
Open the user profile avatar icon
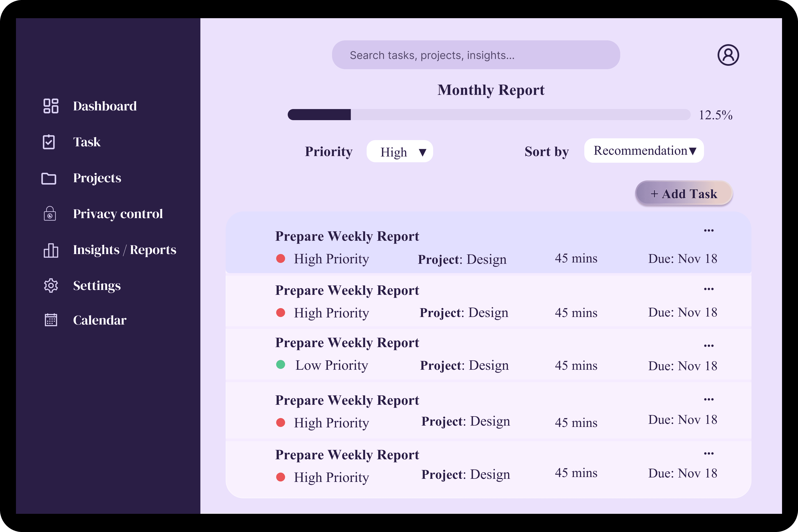coord(728,55)
